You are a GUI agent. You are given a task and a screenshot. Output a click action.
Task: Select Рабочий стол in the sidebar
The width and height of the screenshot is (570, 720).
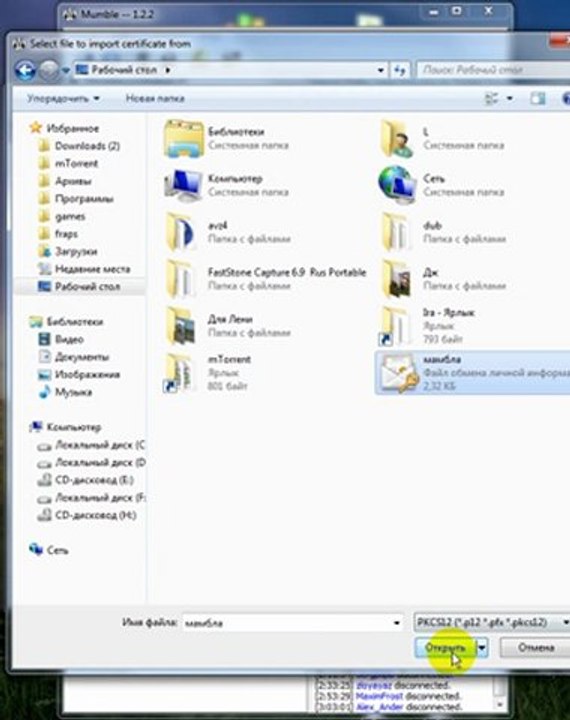point(79,287)
